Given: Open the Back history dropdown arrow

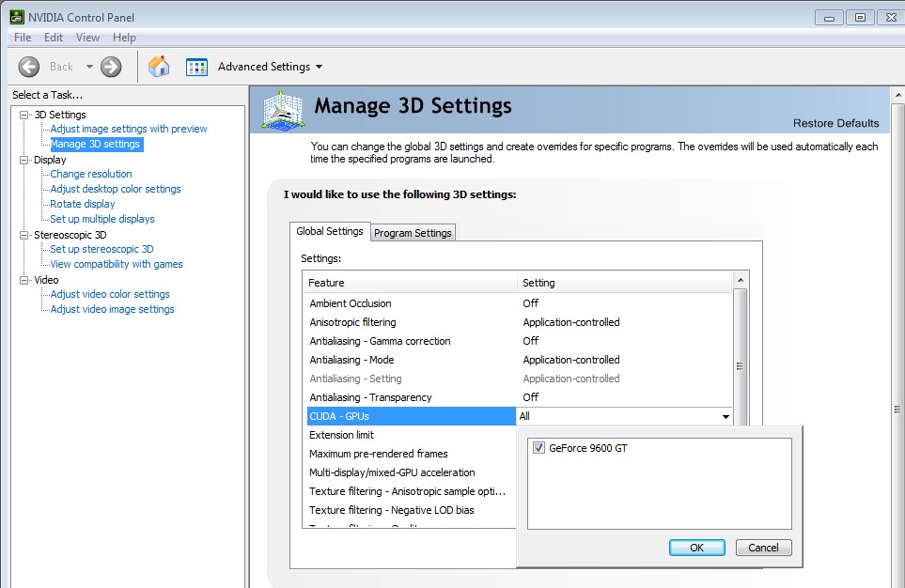Looking at the screenshot, I should [89, 67].
